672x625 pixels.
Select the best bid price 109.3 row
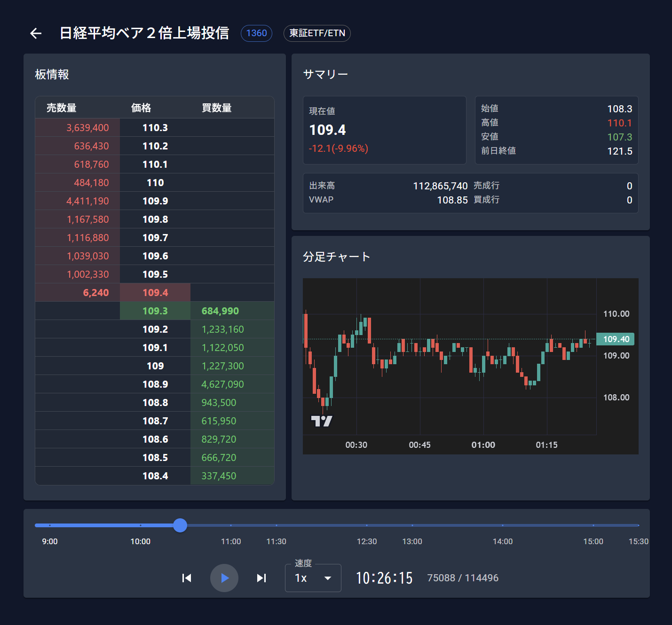(x=155, y=311)
